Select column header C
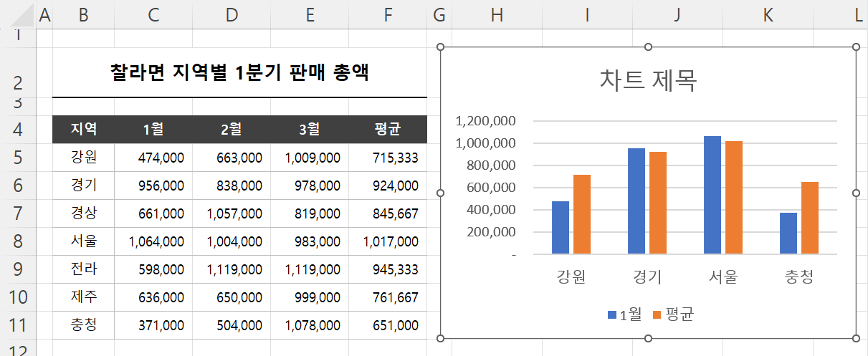This screenshot has height=356, width=868. (x=153, y=14)
